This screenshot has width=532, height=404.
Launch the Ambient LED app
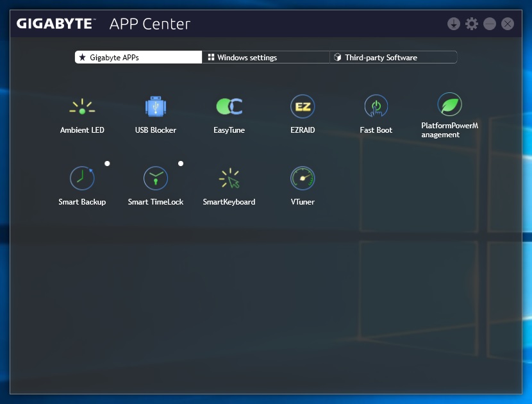(x=82, y=106)
